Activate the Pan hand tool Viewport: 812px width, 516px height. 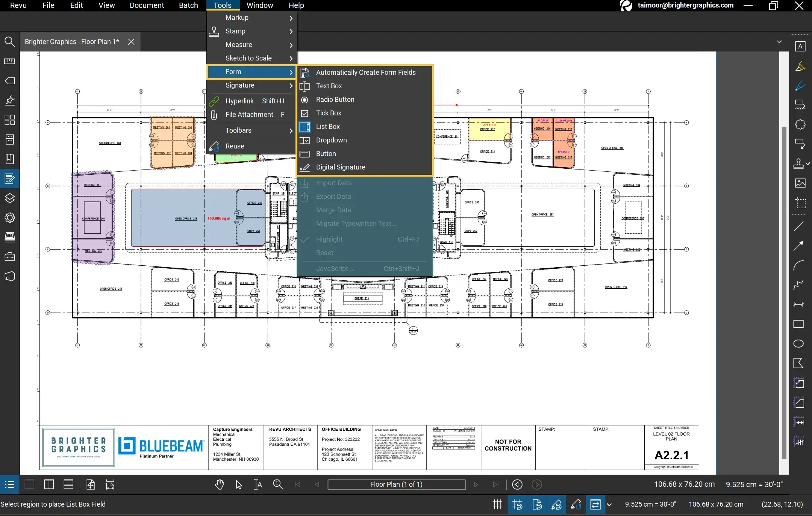[220, 484]
